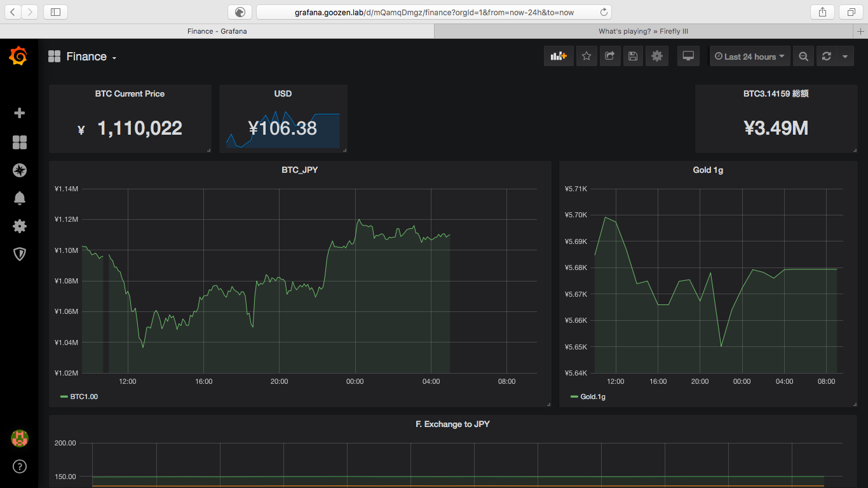Share the dashboard using share icon
The height and width of the screenshot is (488, 868).
(609, 56)
